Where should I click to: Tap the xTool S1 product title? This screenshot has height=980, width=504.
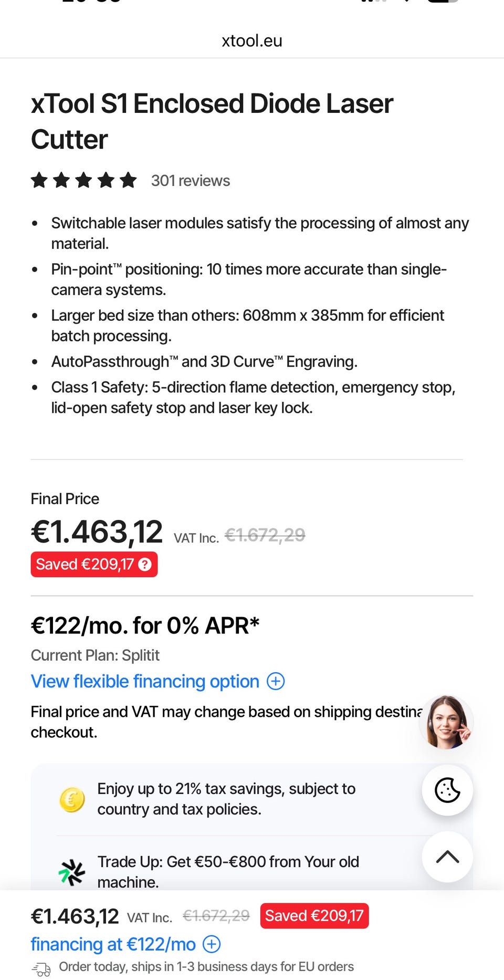212,121
